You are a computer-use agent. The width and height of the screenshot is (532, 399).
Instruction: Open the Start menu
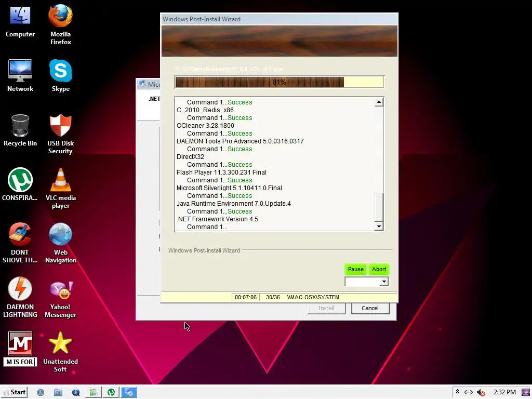[14, 392]
